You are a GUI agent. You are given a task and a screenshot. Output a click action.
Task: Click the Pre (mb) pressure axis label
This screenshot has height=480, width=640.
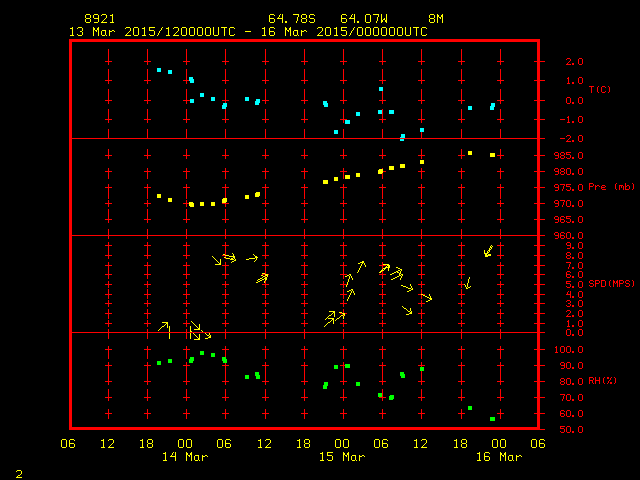(610, 187)
